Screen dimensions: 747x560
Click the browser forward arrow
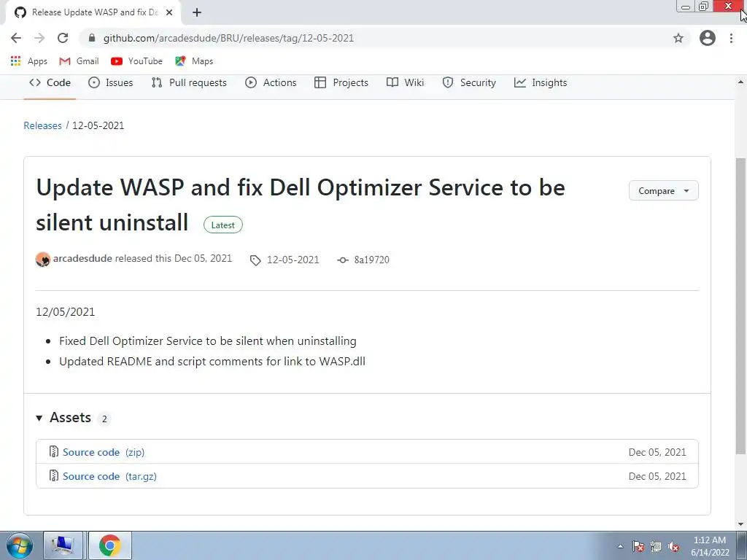tap(39, 38)
